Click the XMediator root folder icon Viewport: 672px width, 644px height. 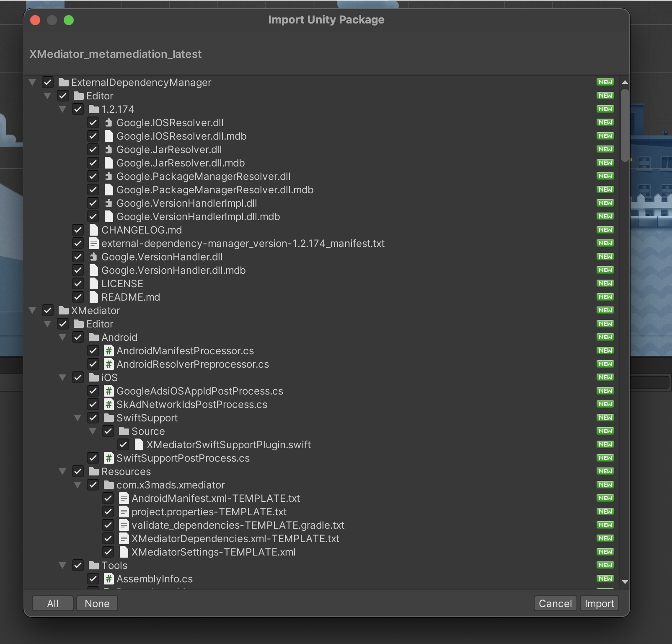point(64,310)
